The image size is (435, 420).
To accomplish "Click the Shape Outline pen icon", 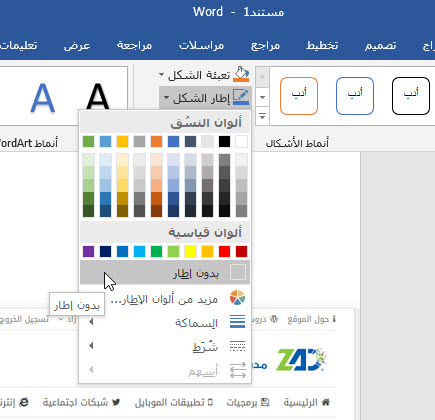I will [x=241, y=97].
